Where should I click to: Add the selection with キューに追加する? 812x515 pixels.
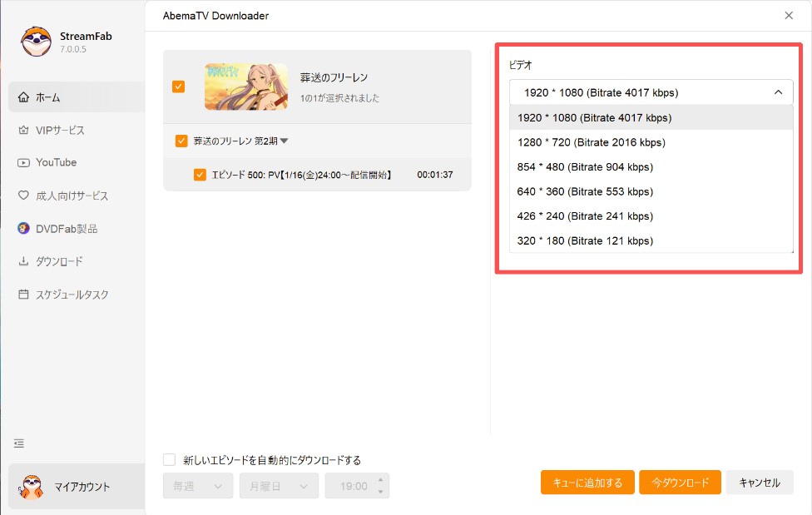(x=587, y=482)
